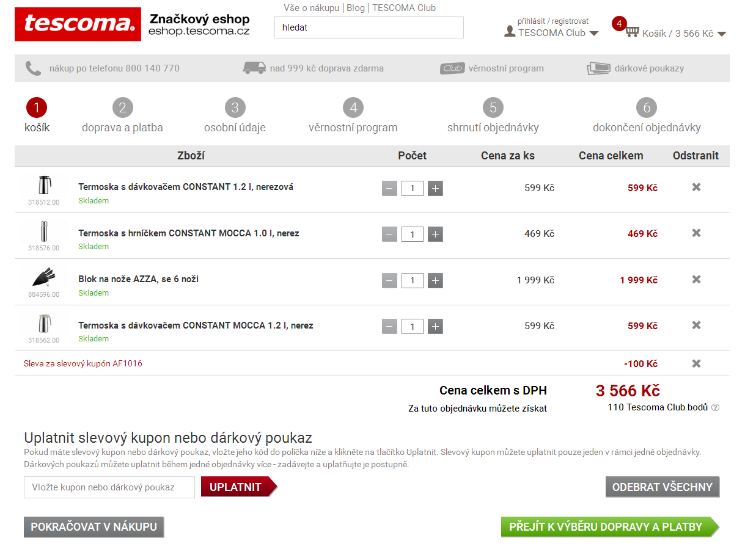Increase quantity of Termoska CONSTANT 1.2 l nerezová
The height and width of the screenshot is (549, 756).
click(x=435, y=188)
